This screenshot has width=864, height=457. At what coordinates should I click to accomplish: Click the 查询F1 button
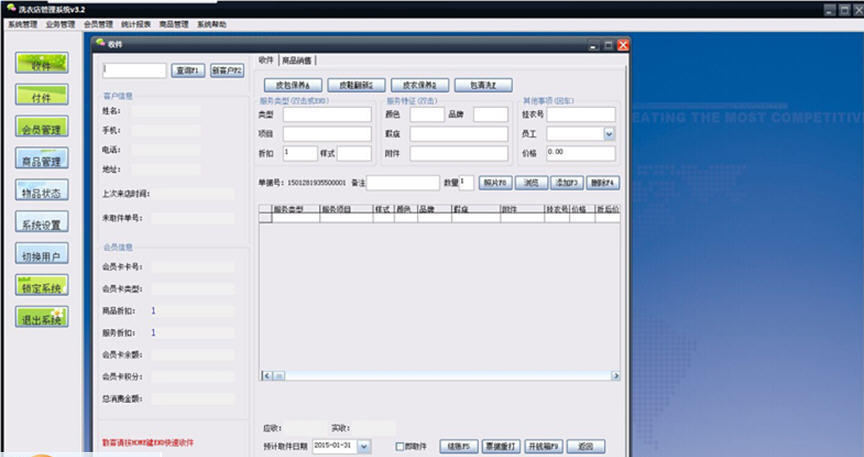(188, 71)
